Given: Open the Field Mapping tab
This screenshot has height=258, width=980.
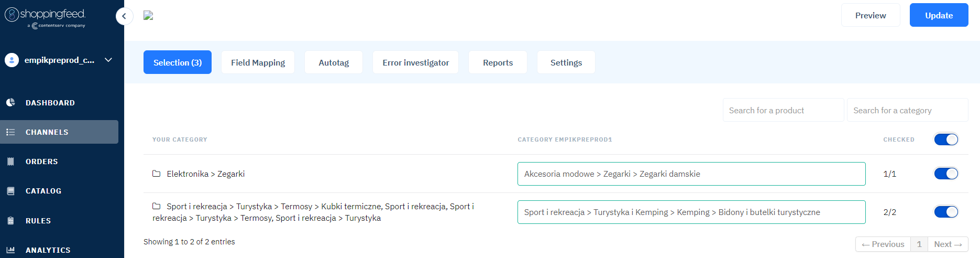Looking at the screenshot, I should [x=258, y=62].
